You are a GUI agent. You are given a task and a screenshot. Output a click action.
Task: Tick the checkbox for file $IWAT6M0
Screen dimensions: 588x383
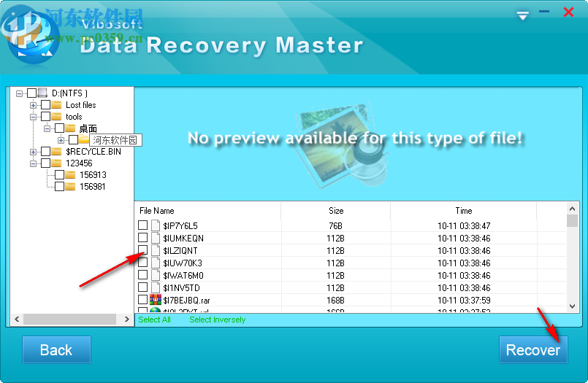pos(142,275)
